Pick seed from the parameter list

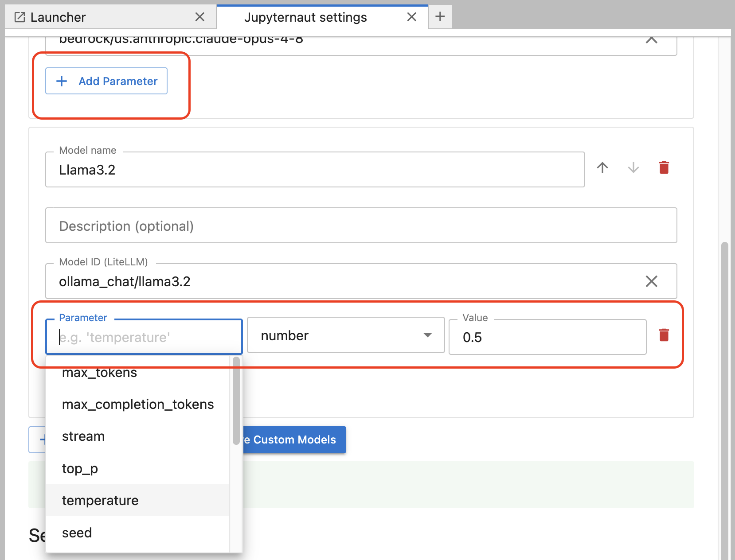tap(138, 533)
